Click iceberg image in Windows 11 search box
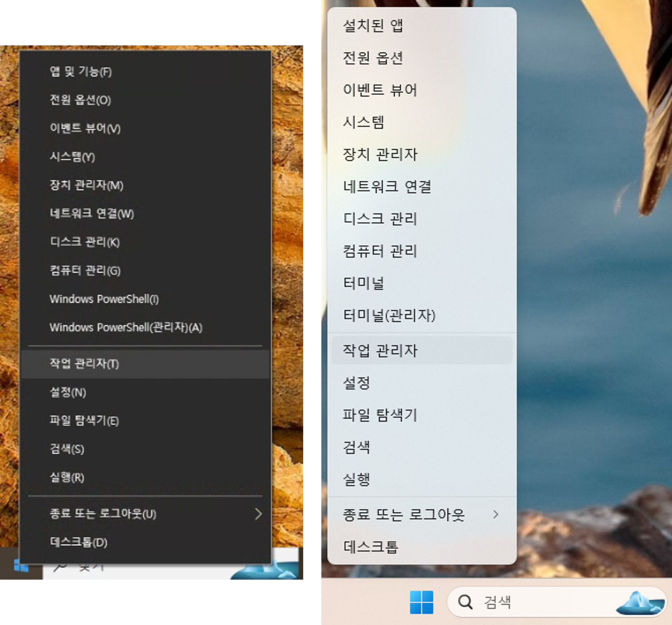Viewport: 672px width, 625px height. [x=640, y=603]
